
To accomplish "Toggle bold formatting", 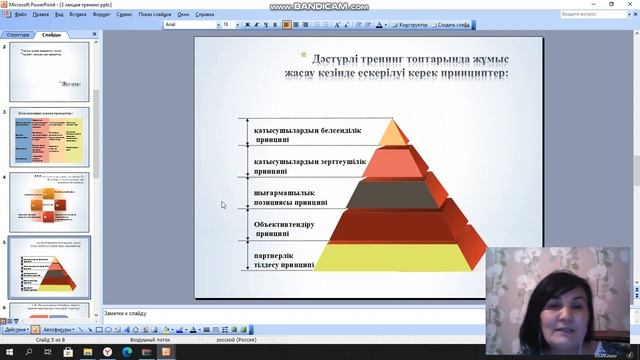I will 247,25.
